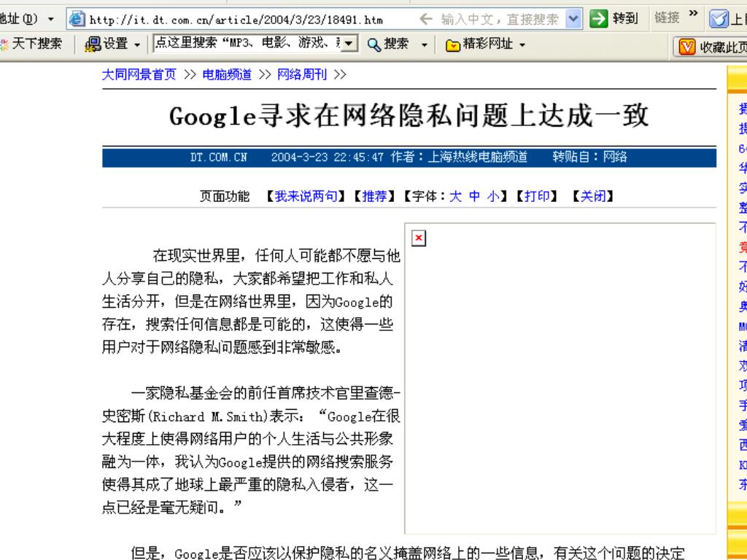Click the 转到 button
The height and width of the screenshot is (560, 747).
coord(614,19)
